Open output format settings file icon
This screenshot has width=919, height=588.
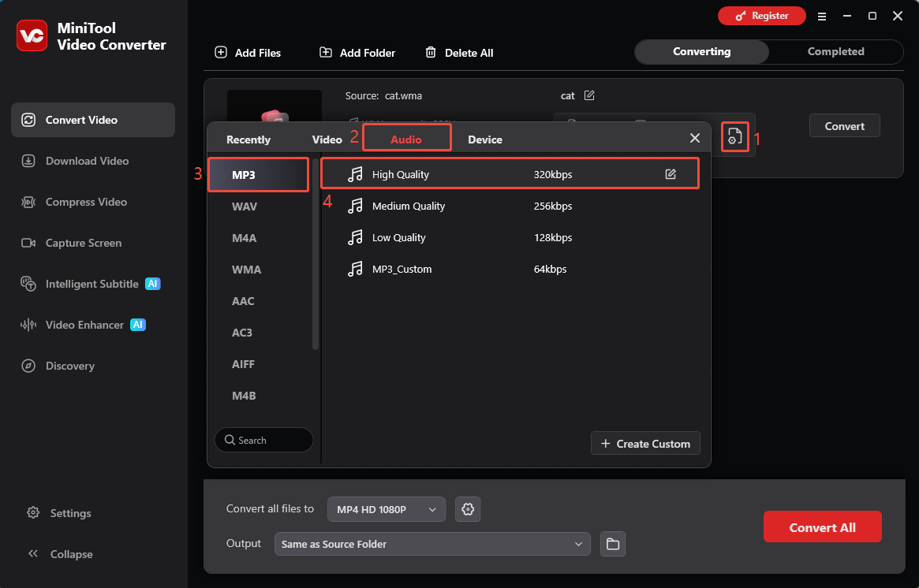pyautogui.click(x=735, y=136)
